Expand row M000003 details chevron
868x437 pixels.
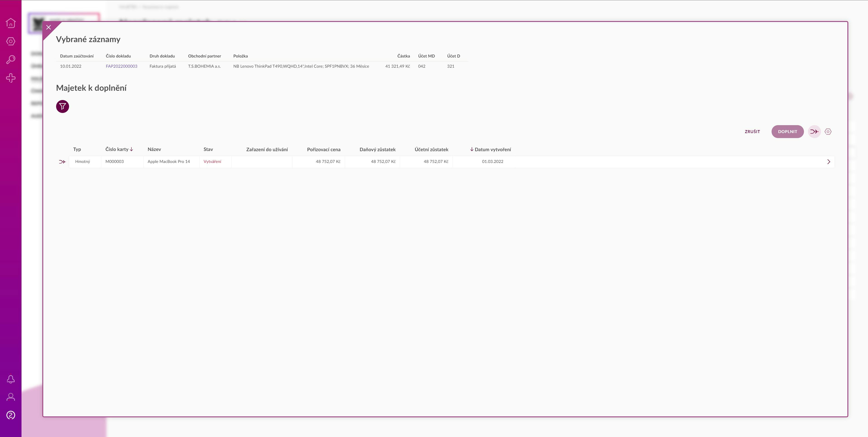tap(829, 162)
